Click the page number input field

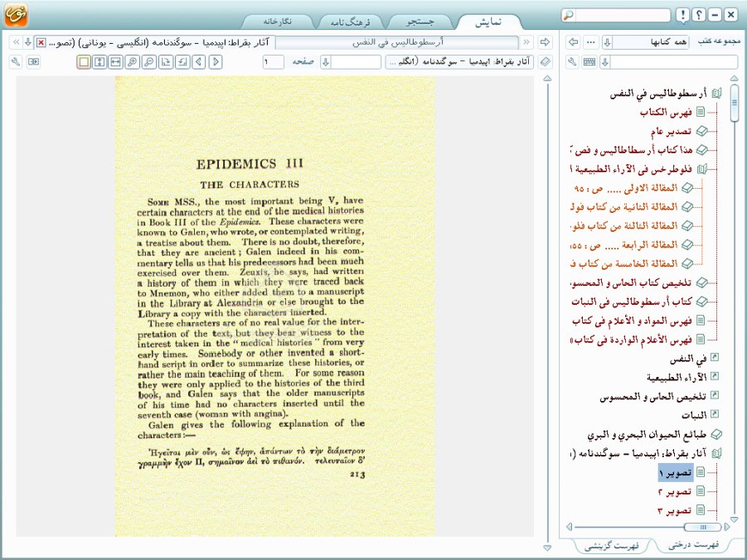coord(273,62)
